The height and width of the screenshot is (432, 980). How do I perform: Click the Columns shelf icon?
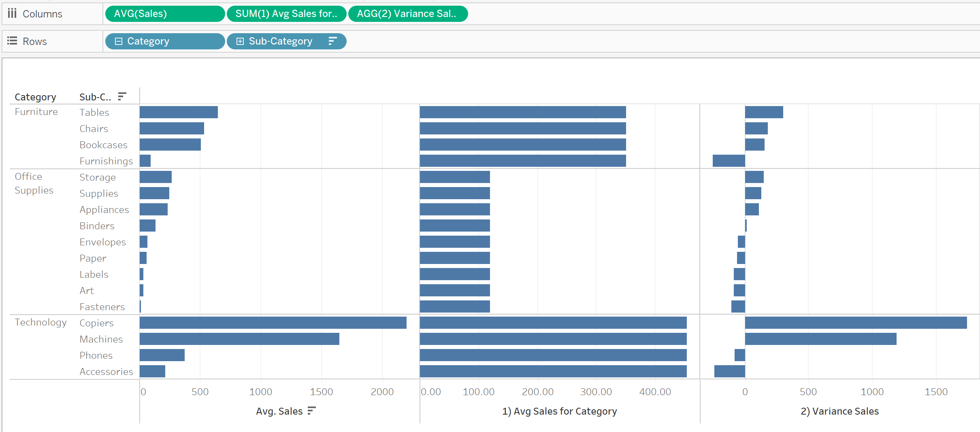pos(12,14)
